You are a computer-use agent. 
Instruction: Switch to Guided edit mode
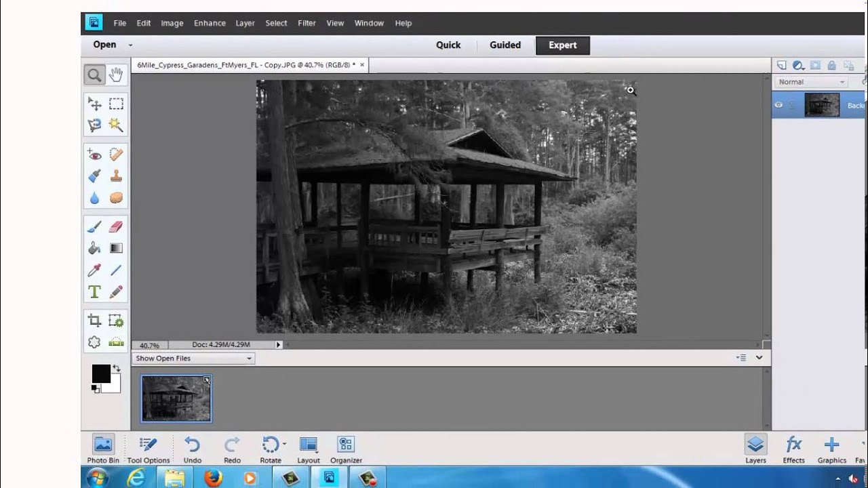pos(505,45)
